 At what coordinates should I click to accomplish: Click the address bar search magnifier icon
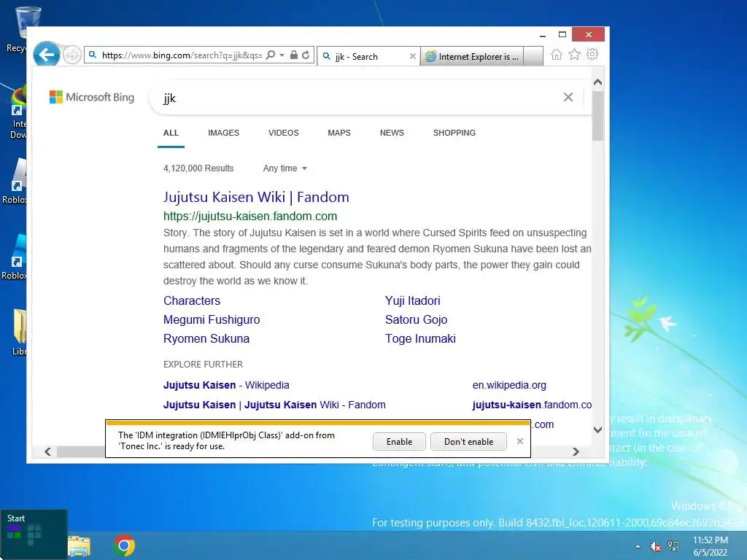point(271,55)
